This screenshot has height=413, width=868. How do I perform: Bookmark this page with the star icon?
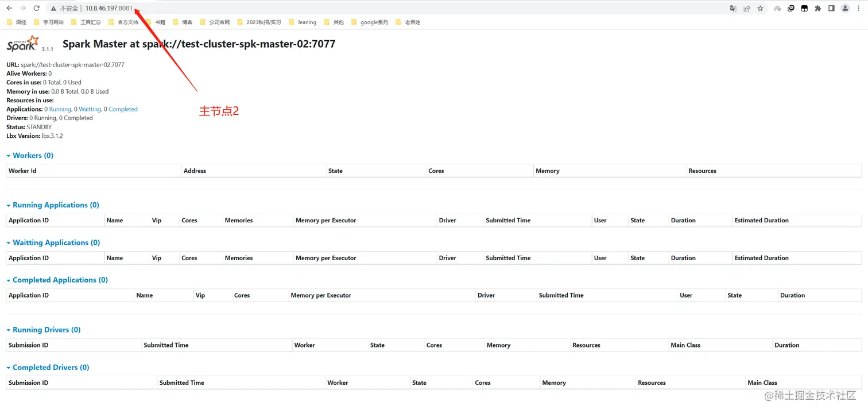point(761,9)
